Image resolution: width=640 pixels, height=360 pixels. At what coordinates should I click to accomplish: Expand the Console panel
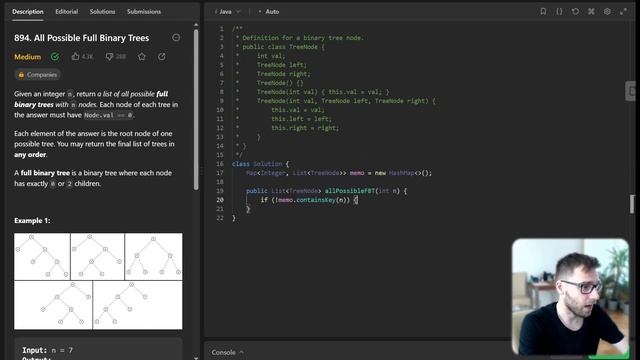click(x=227, y=352)
